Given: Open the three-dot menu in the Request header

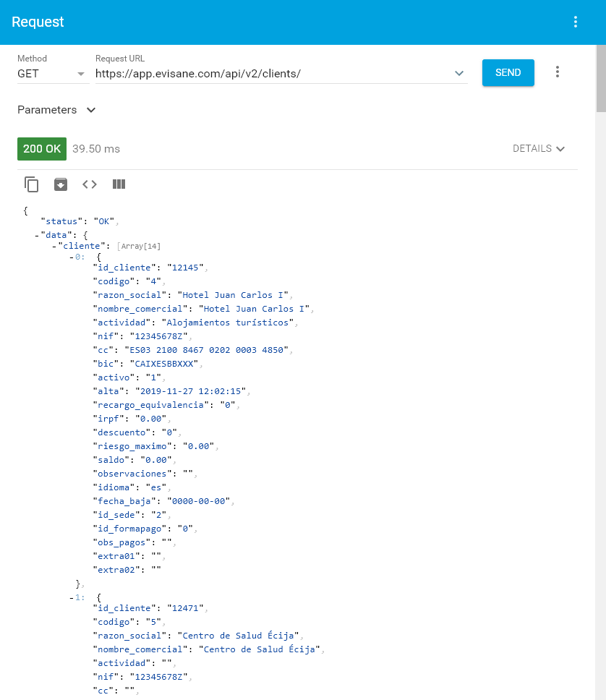Looking at the screenshot, I should pyautogui.click(x=576, y=22).
